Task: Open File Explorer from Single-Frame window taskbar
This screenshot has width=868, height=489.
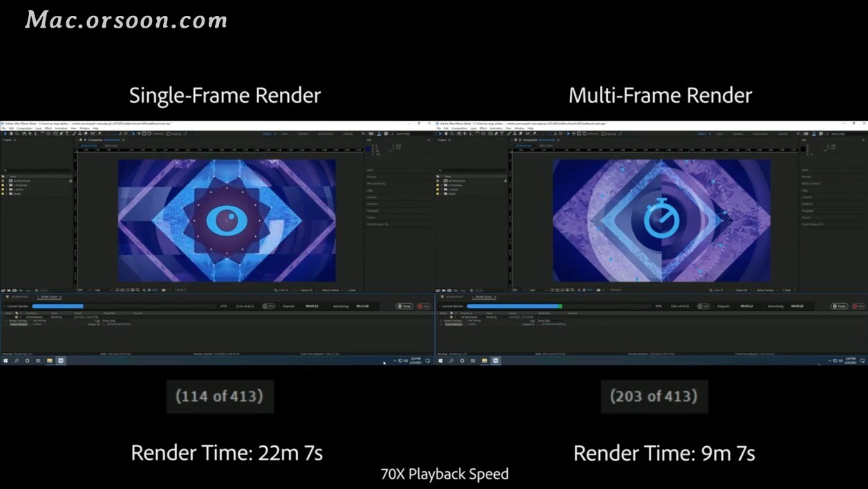Action: click(x=50, y=361)
